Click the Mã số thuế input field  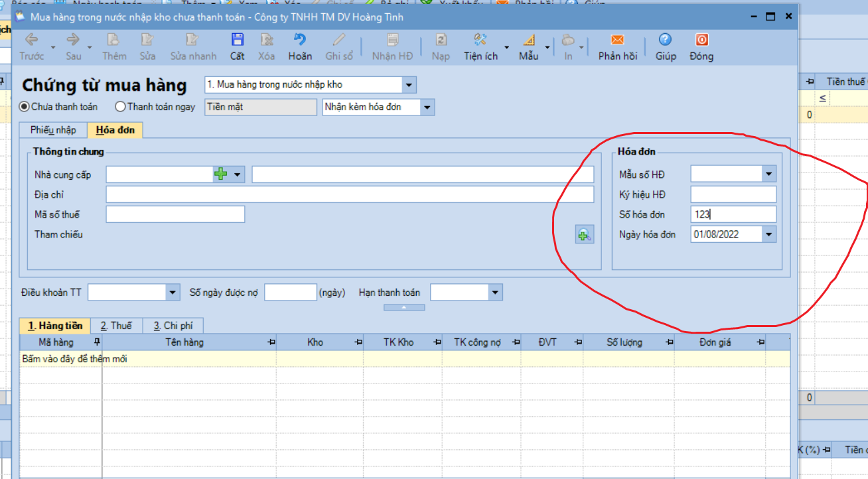[175, 214]
